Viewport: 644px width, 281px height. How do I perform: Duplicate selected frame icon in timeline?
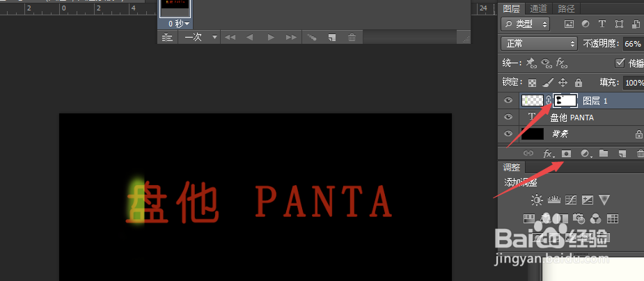tap(332, 38)
